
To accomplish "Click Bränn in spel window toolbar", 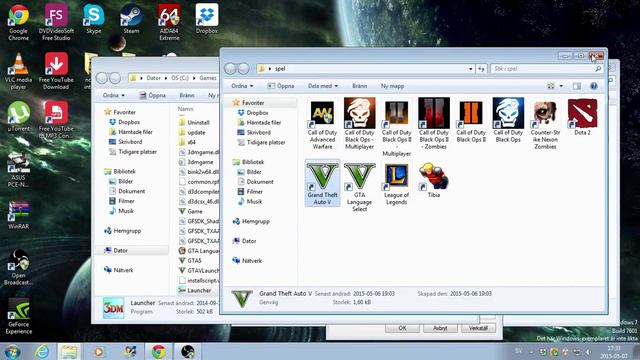I will tap(360, 86).
